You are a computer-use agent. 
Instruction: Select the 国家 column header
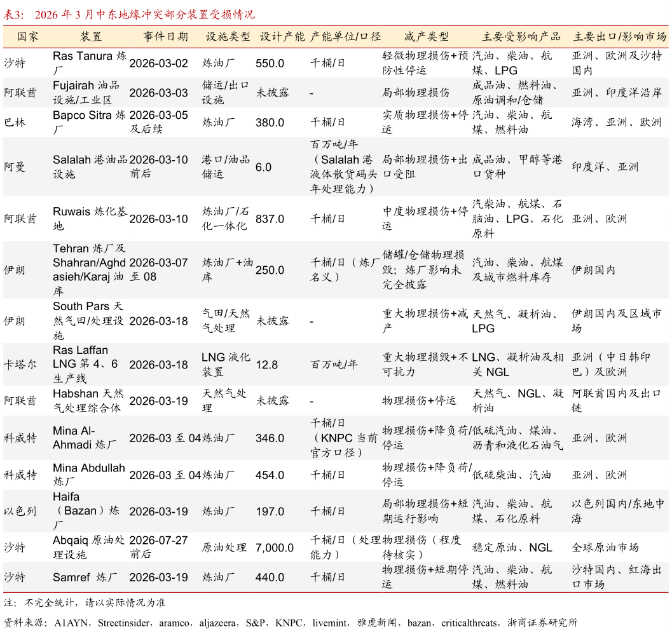pyautogui.click(x=28, y=37)
